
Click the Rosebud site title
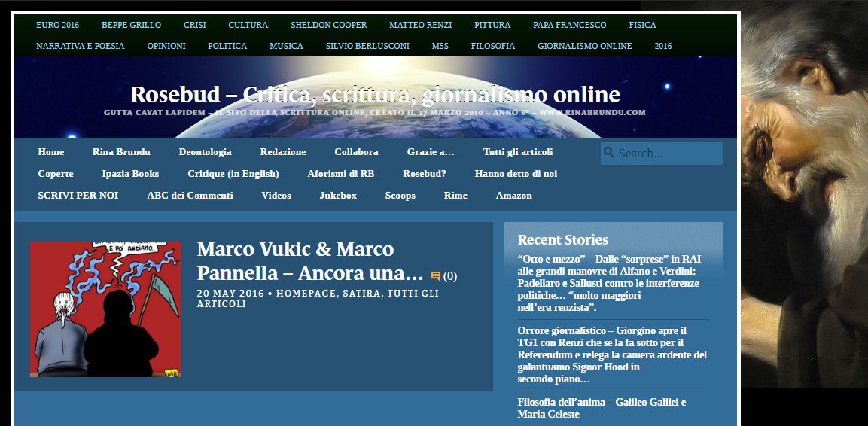(x=376, y=95)
